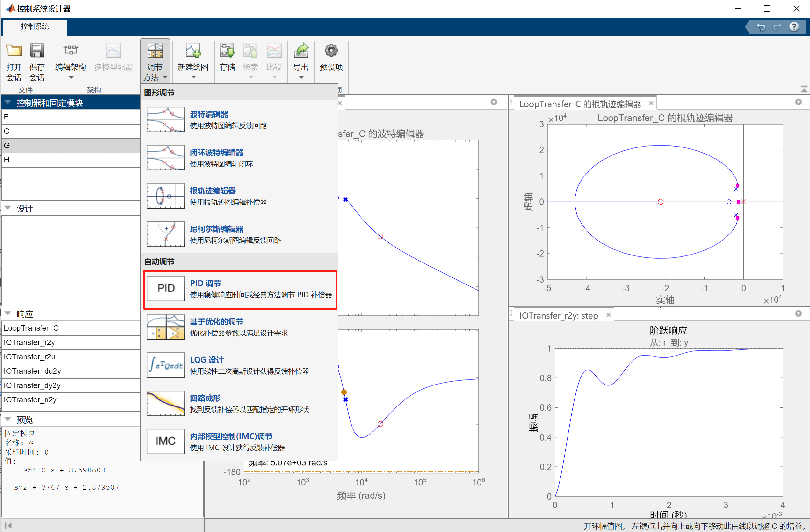
Task: Click the 保存会话 floppy disk icon
Action: [x=37, y=51]
